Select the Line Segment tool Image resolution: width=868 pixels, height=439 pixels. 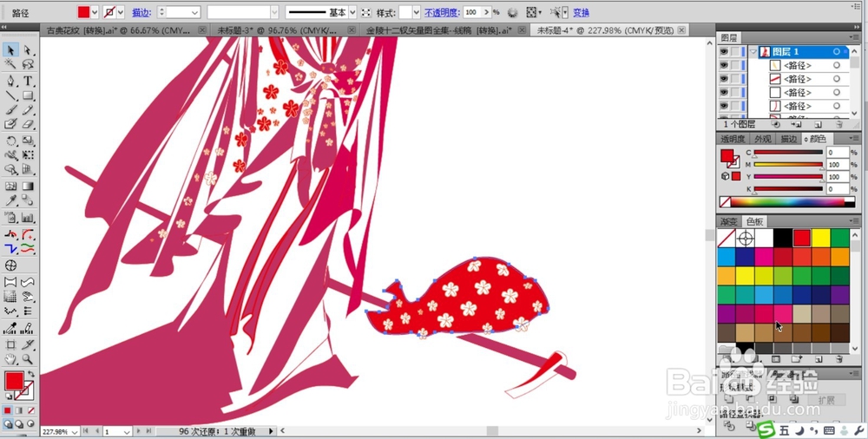point(10,95)
